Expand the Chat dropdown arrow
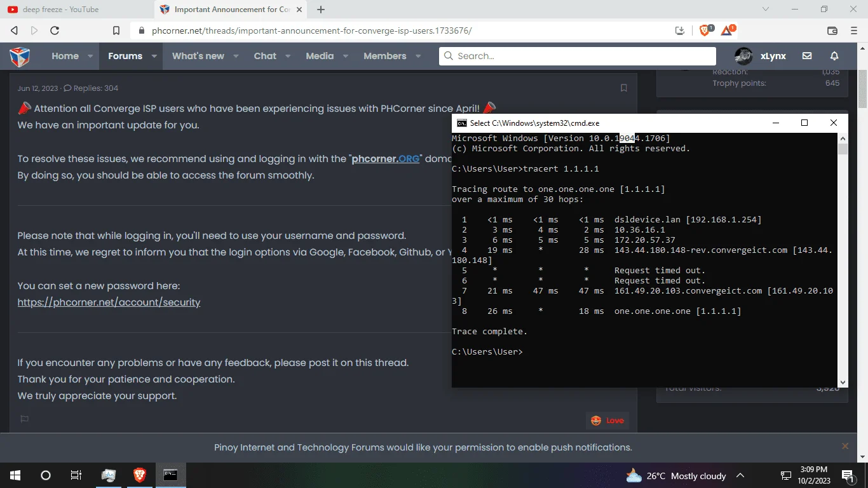 pos(288,56)
